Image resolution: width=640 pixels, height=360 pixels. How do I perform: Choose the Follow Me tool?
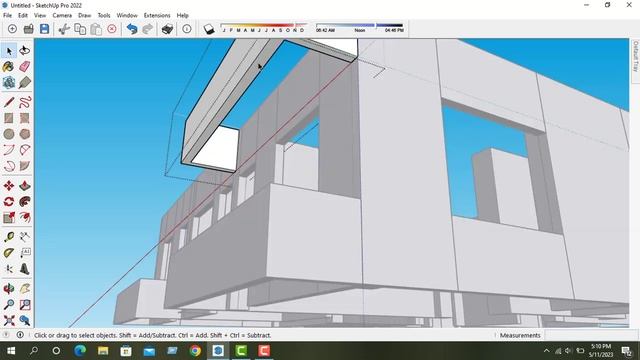click(x=24, y=202)
